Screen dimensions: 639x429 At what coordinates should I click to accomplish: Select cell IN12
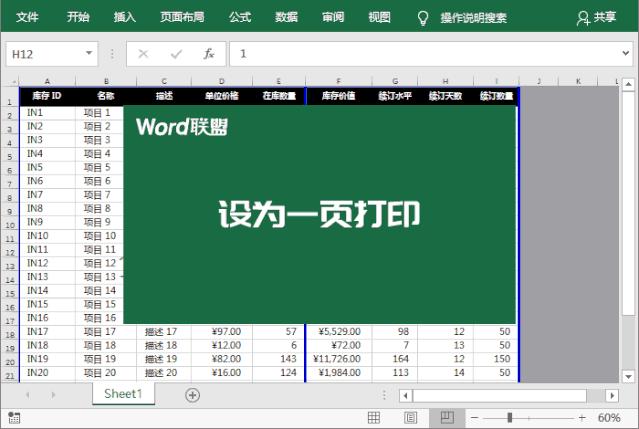coord(47,263)
